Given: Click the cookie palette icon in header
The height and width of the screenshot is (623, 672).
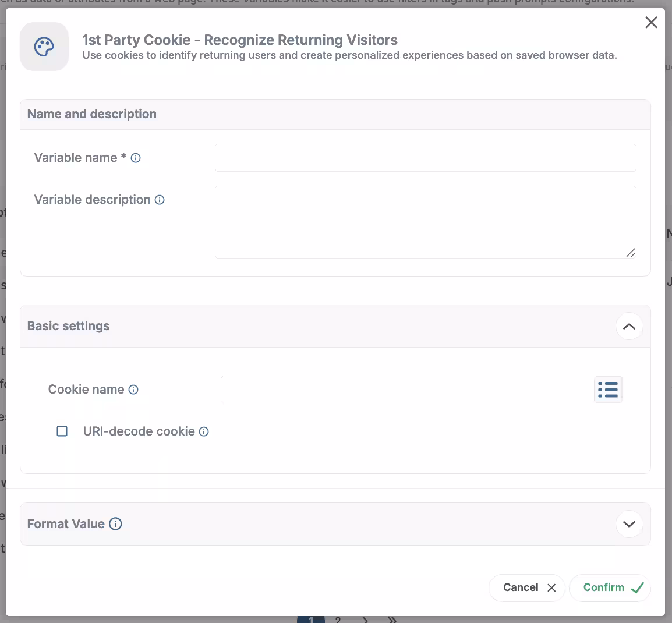Looking at the screenshot, I should 44,47.
